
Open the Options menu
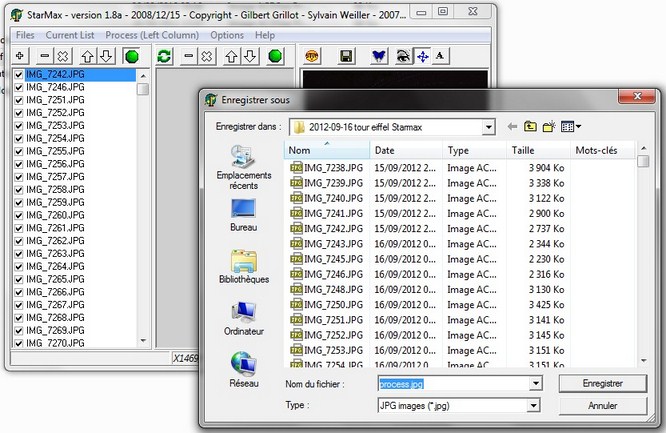227,35
